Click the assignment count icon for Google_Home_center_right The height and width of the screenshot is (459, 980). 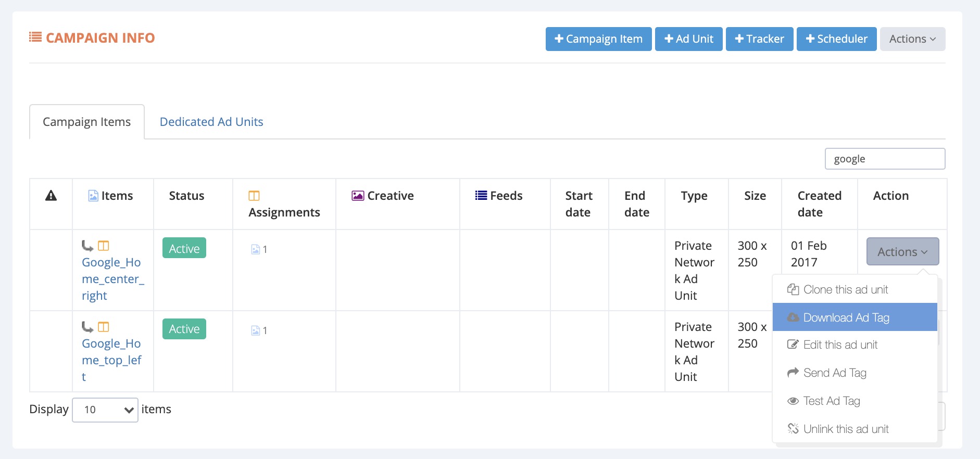click(x=256, y=249)
